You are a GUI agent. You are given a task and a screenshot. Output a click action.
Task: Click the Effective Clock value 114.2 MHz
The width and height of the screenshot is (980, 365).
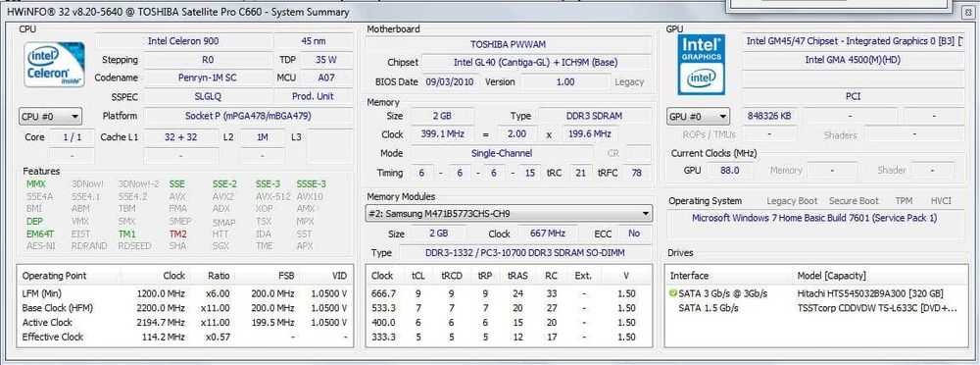click(x=163, y=337)
